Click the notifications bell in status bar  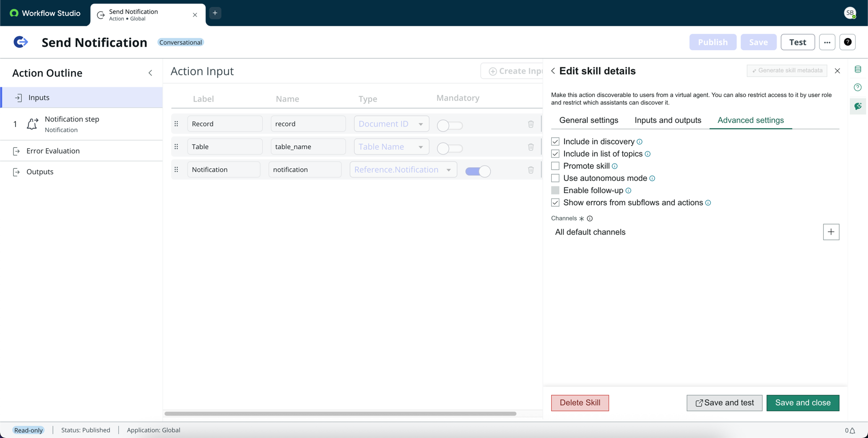(852, 430)
